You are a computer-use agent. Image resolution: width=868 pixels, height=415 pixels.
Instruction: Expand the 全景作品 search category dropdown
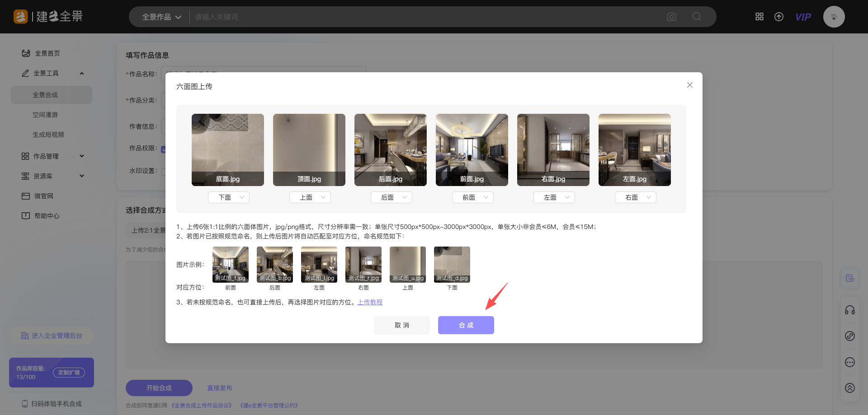(x=161, y=17)
